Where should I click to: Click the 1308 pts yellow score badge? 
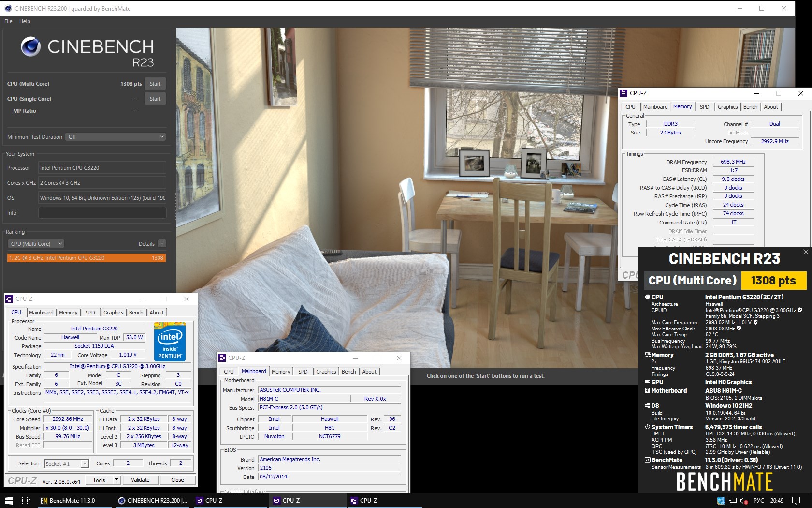pos(773,281)
